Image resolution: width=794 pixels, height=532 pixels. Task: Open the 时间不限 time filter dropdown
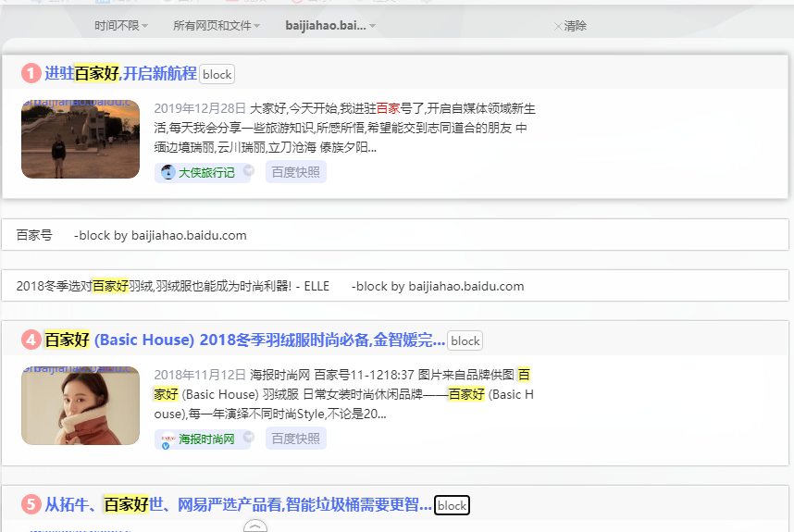pos(120,25)
